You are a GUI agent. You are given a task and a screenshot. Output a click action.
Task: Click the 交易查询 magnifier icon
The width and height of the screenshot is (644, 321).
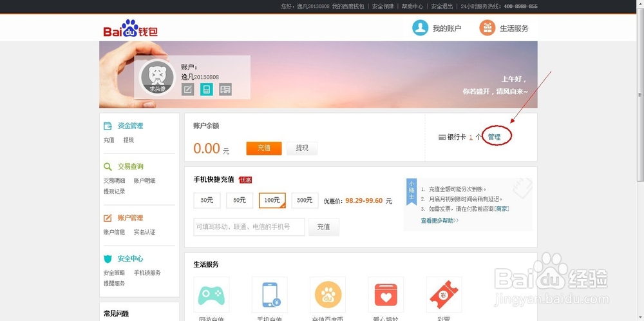(x=108, y=166)
